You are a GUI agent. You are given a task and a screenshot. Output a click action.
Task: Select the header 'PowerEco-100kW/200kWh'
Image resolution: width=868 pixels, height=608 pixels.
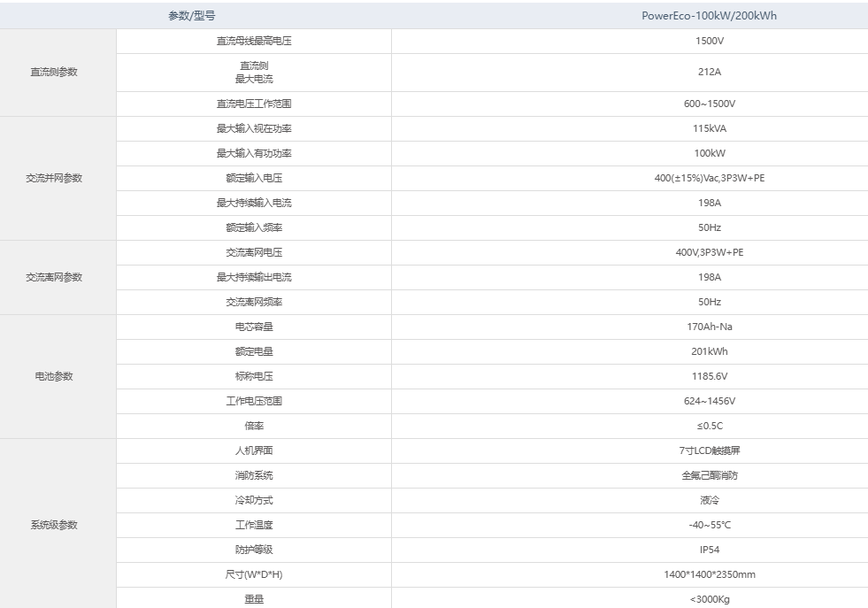tap(709, 16)
